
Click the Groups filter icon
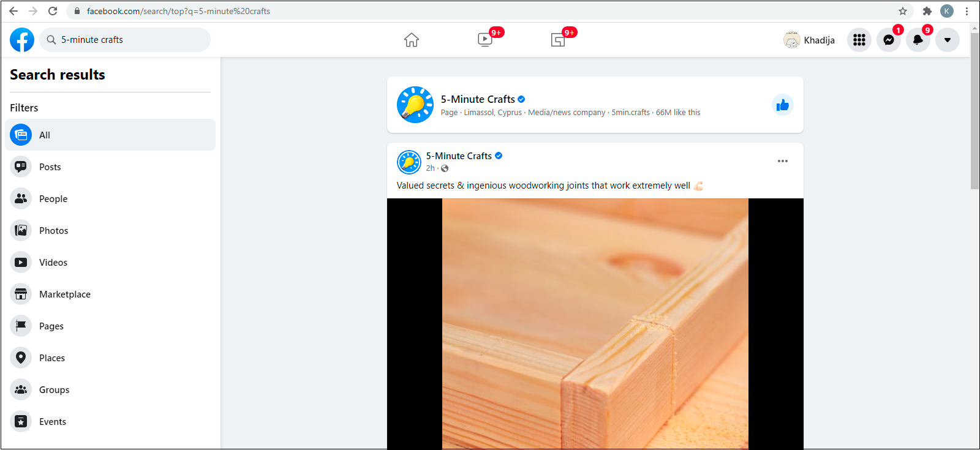pyautogui.click(x=21, y=389)
